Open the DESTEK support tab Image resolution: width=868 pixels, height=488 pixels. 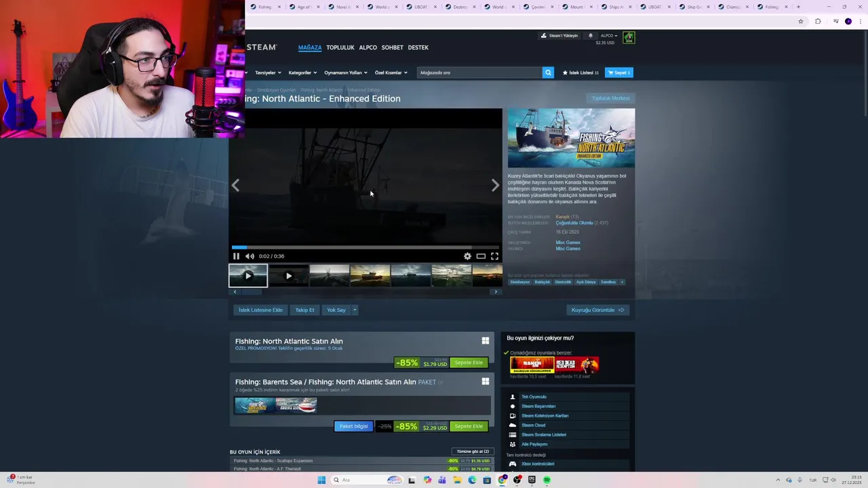point(418,47)
